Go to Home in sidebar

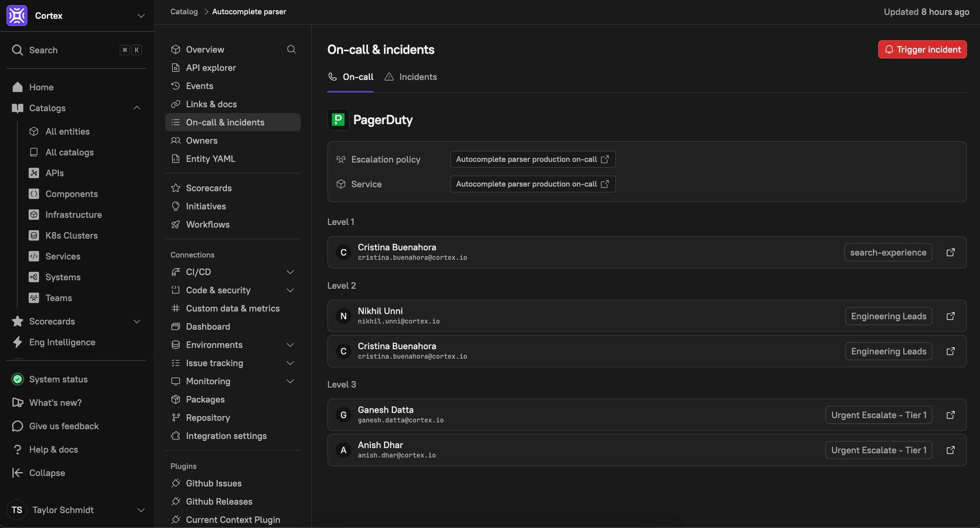pos(41,87)
